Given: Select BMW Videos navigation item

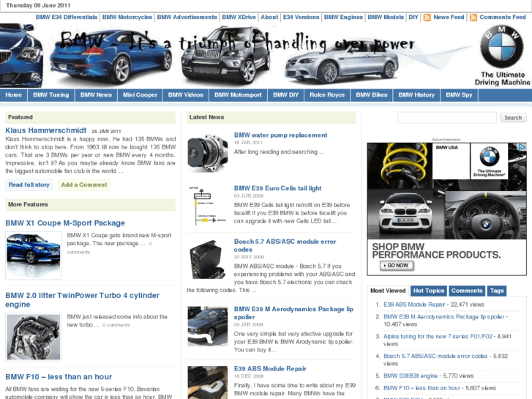Looking at the screenshot, I should [186, 95].
